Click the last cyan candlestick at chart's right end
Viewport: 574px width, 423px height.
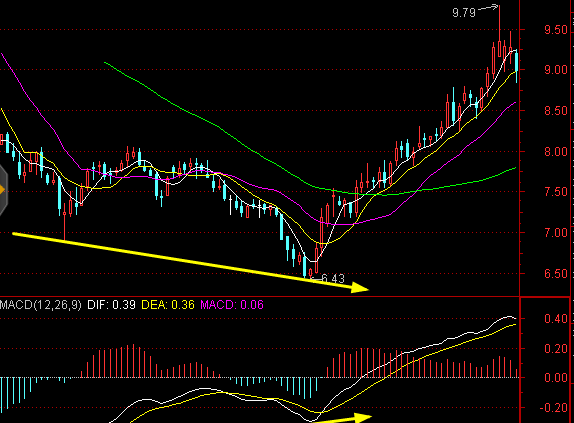coord(517,62)
